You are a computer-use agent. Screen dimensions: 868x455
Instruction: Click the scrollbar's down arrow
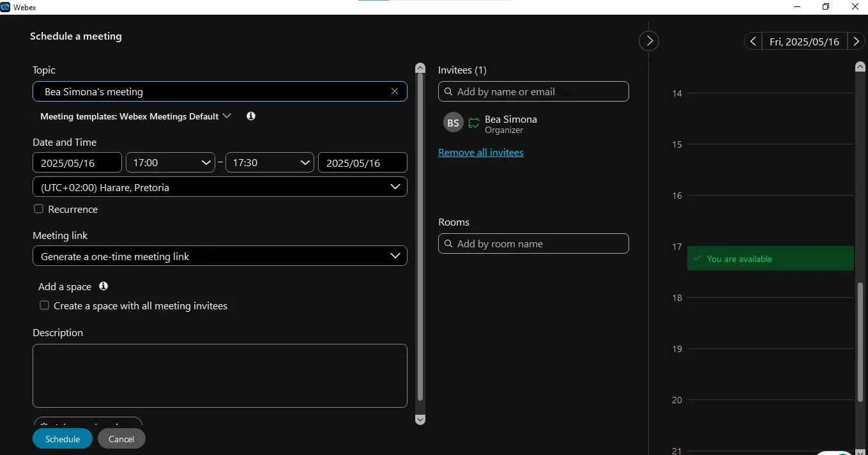(420, 420)
